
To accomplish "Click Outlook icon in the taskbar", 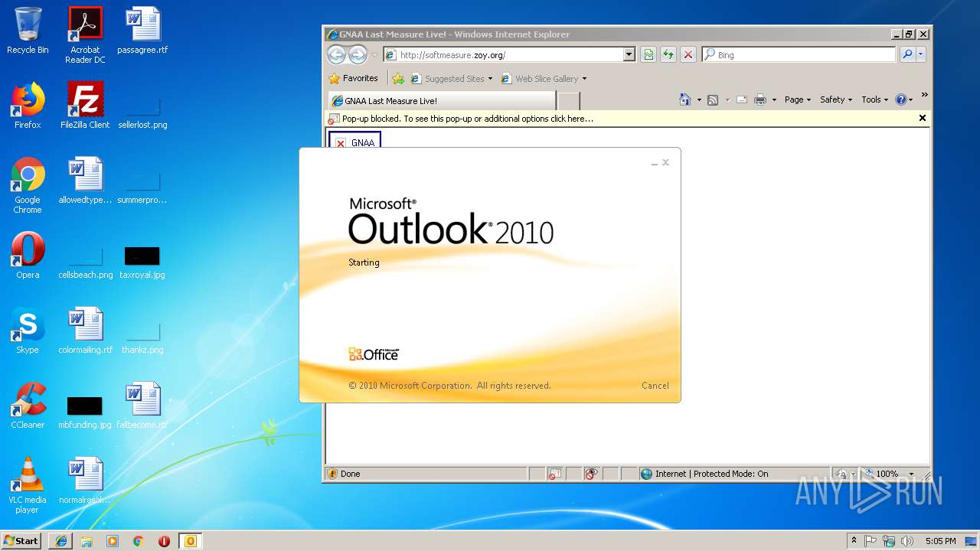I will click(x=190, y=541).
